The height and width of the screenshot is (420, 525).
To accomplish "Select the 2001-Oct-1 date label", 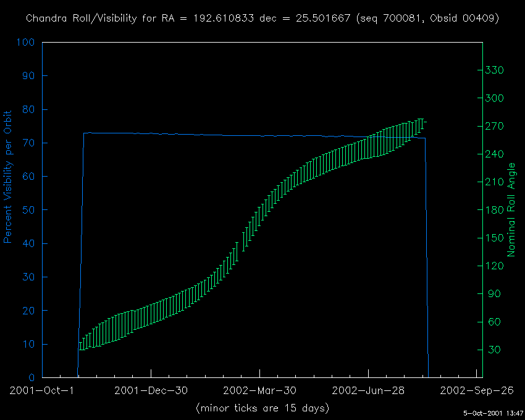I will pos(42,391).
